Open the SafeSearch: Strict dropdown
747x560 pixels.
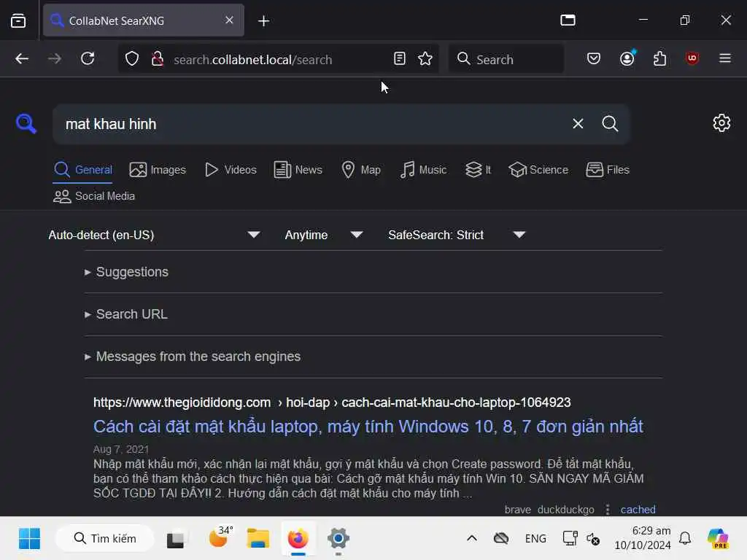(x=457, y=235)
